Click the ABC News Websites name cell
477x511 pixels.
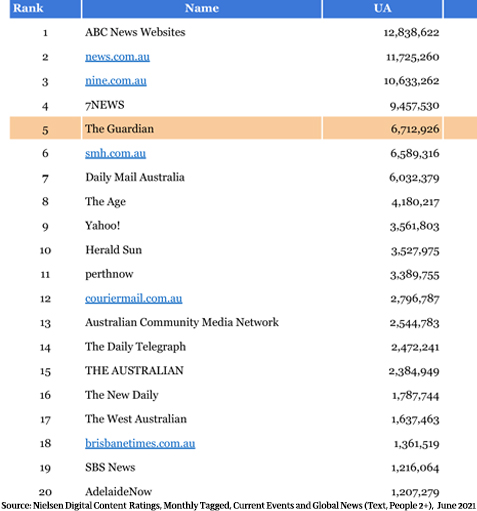[135, 32]
